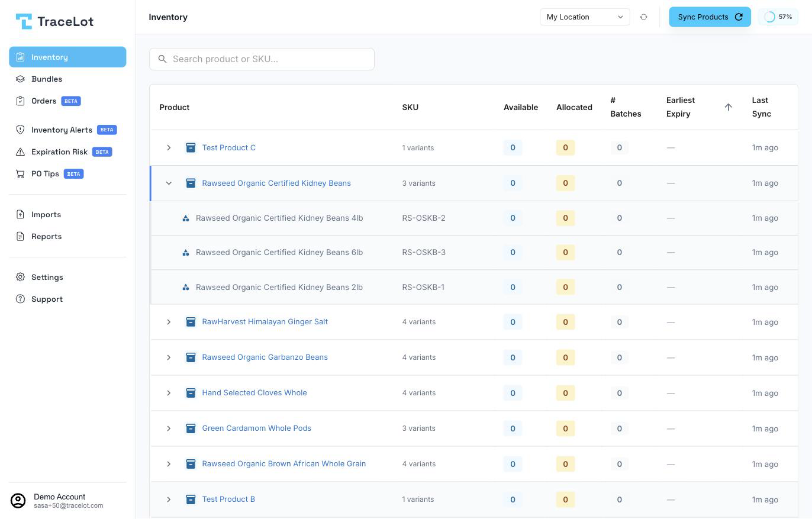
Task: Open the Expiration Risk page
Action: coord(67,151)
